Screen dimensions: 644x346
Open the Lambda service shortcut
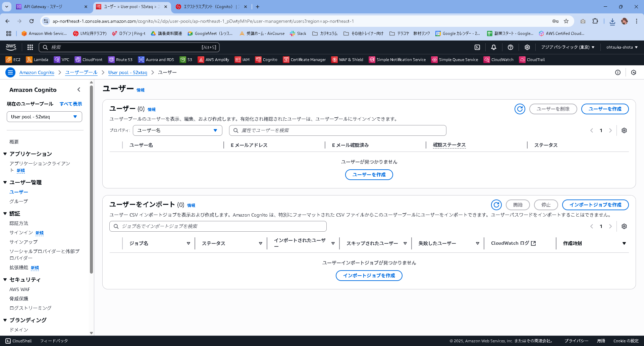coord(37,59)
